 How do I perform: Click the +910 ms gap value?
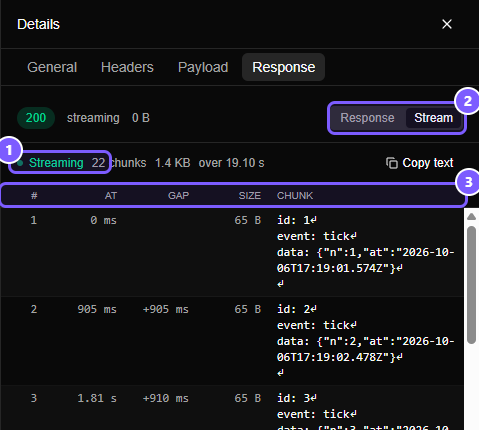[x=165, y=398]
